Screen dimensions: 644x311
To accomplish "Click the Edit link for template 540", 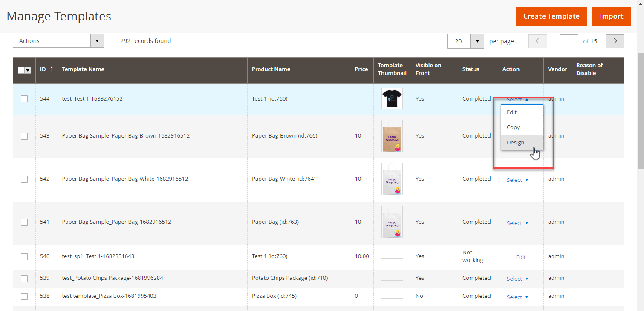I will coord(521,257).
